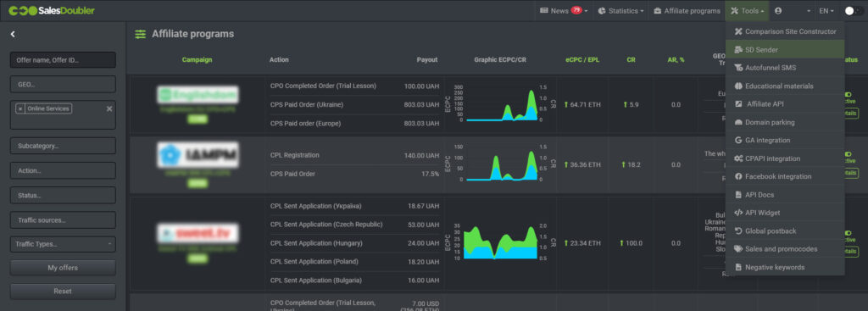Click the Educational materials brain icon

[738, 86]
